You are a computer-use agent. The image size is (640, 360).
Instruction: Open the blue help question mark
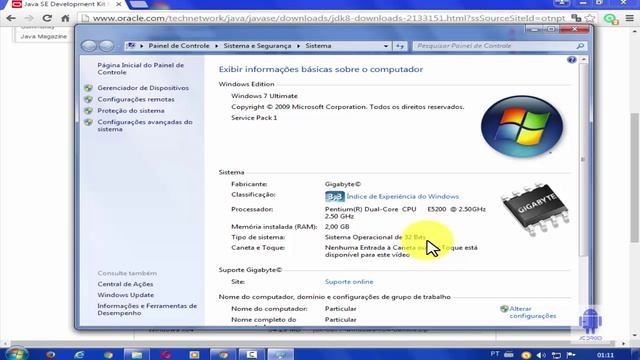[x=571, y=60]
